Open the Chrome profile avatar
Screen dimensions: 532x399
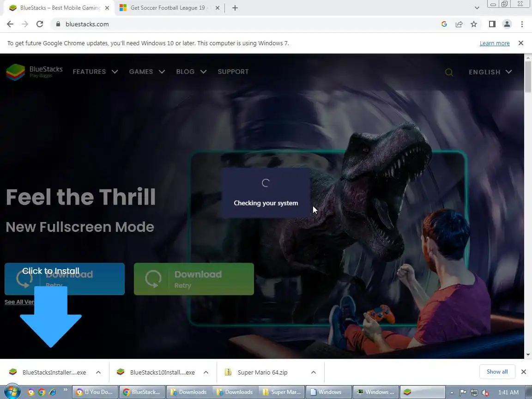pyautogui.click(x=507, y=24)
